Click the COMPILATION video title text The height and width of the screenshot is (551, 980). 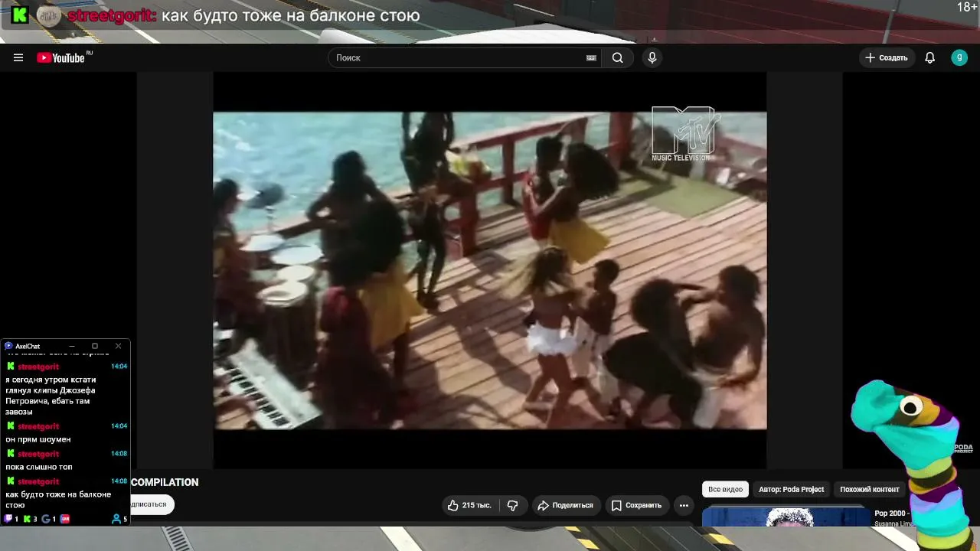point(165,482)
